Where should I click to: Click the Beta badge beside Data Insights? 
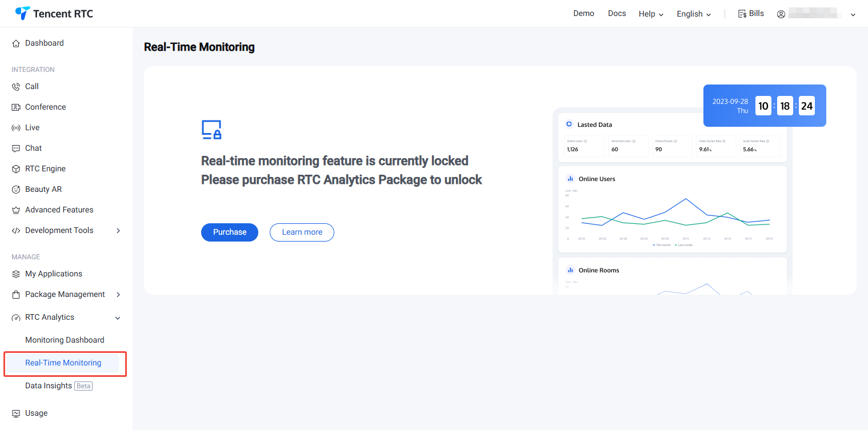(83, 386)
